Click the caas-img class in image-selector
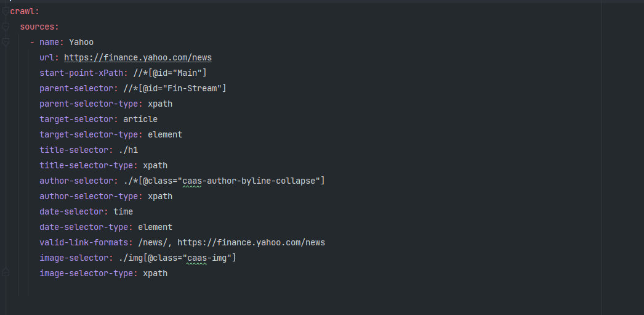Image resolution: width=644 pixels, height=315 pixels. pyautogui.click(x=207, y=258)
